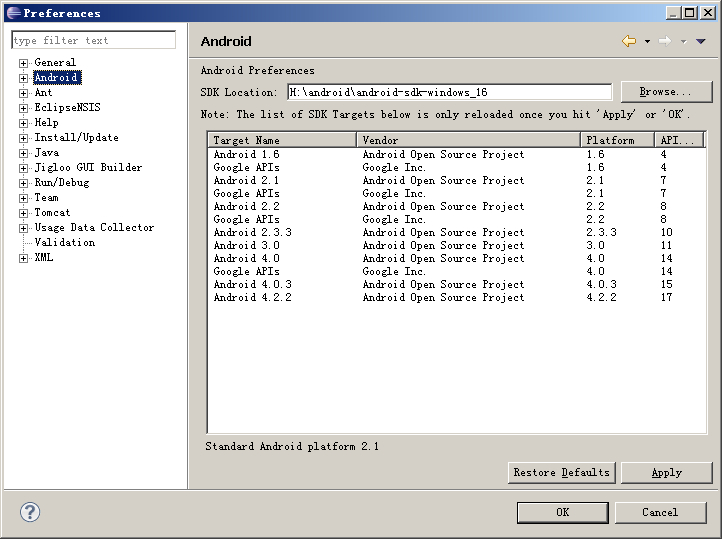Expand the Android tree node

pyautogui.click(x=23, y=78)
